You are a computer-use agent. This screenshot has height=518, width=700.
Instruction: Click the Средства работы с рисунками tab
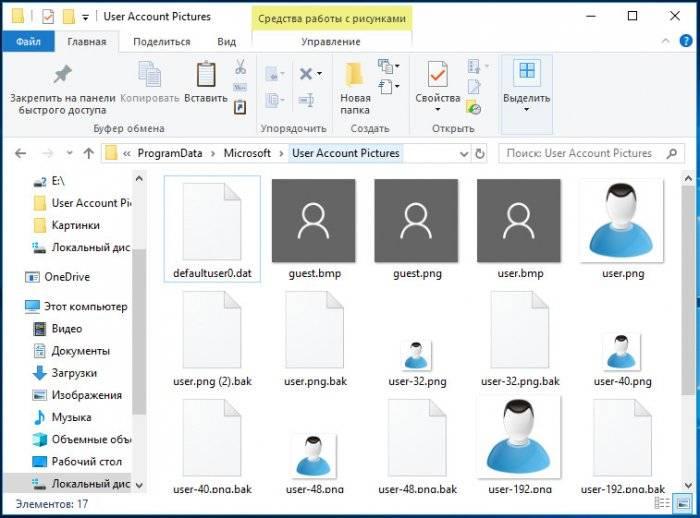point(332,19)
